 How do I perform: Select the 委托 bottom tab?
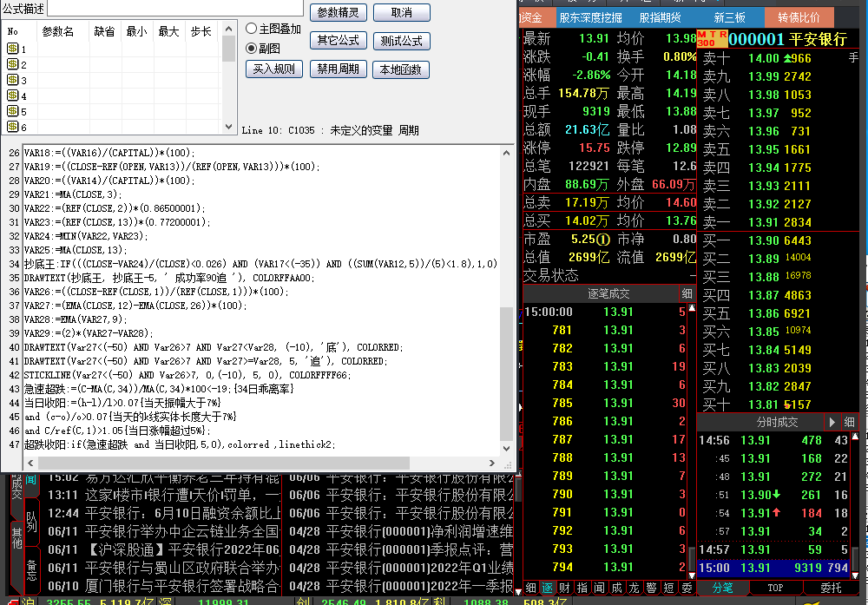[831, 588]
